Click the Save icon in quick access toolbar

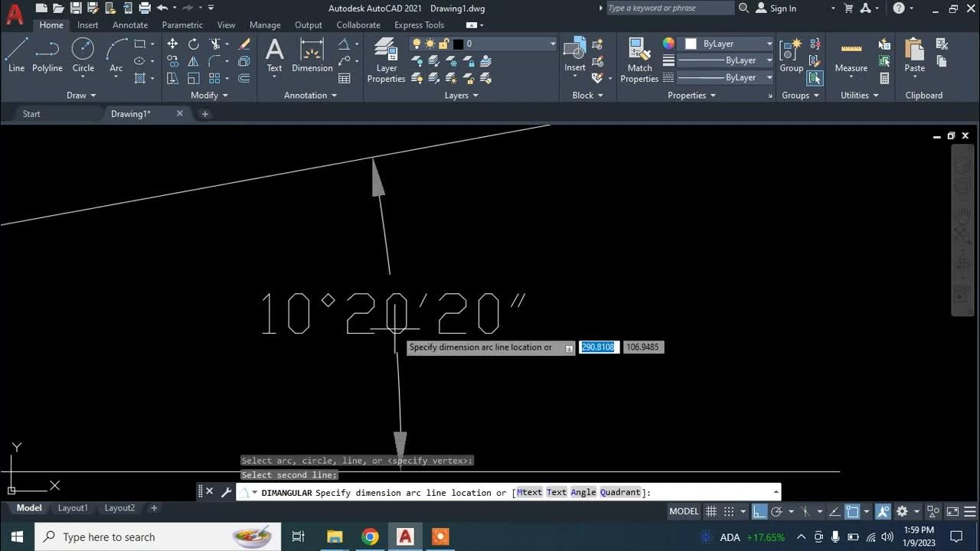pos(75,8)
